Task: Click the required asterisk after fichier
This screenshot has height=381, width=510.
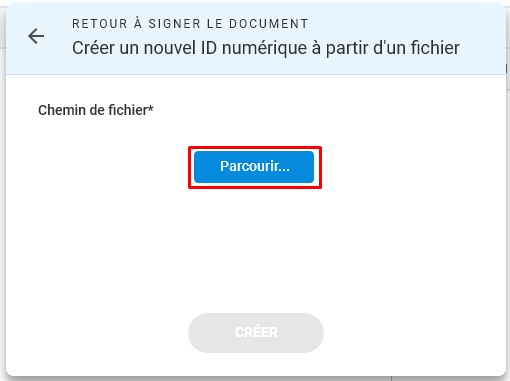Action: pyautogui.click(x=151, y=107)
